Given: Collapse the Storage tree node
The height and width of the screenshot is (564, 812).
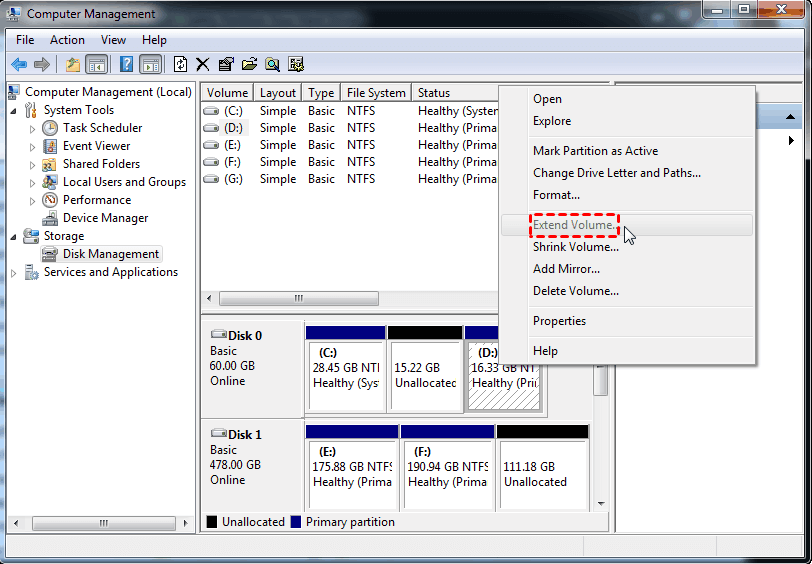Looking at the screenshot, I should 14,237.
